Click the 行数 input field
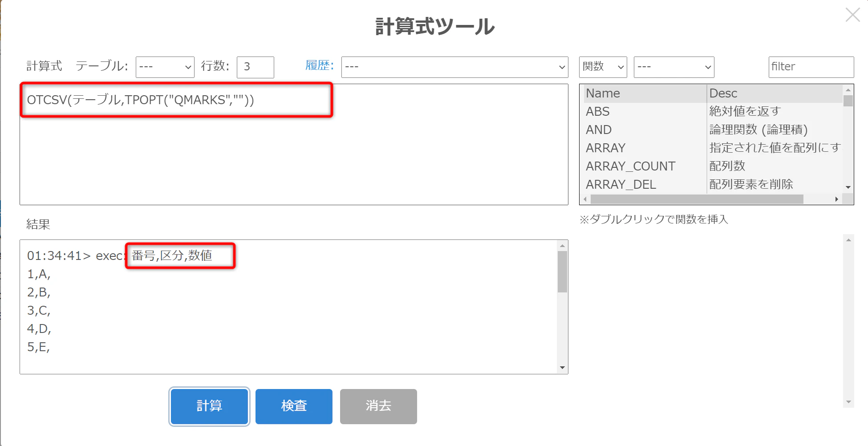The width and height of the screenshot is (868, 446). tap(255, 67)
